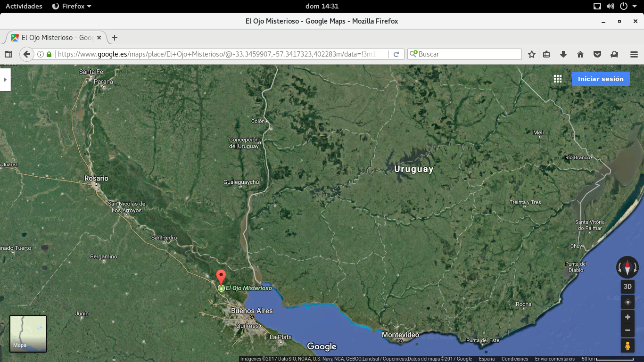Open the downloads arrow icon

click(563, 54)
